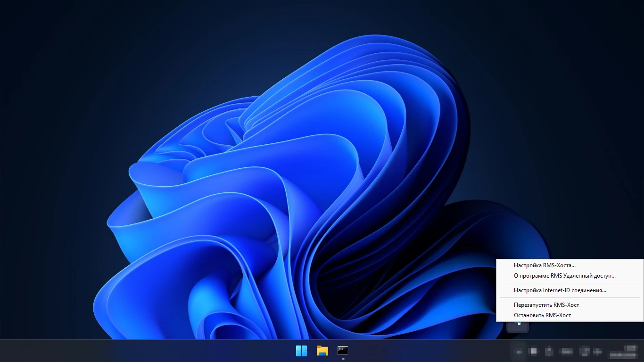Choose "Перезапустить RMS-Хост" from context menu
This screenshot has height=362, width=644.
[570, 305]
